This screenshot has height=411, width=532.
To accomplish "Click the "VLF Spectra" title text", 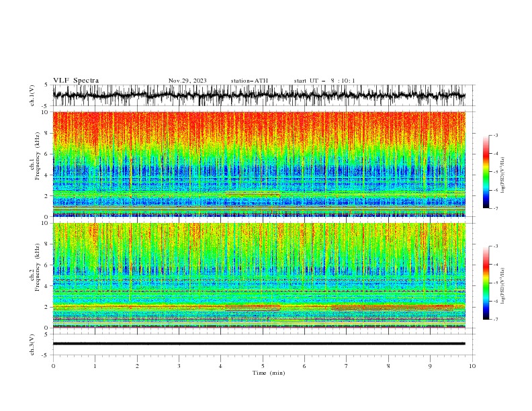I will [x=76, y=81].
